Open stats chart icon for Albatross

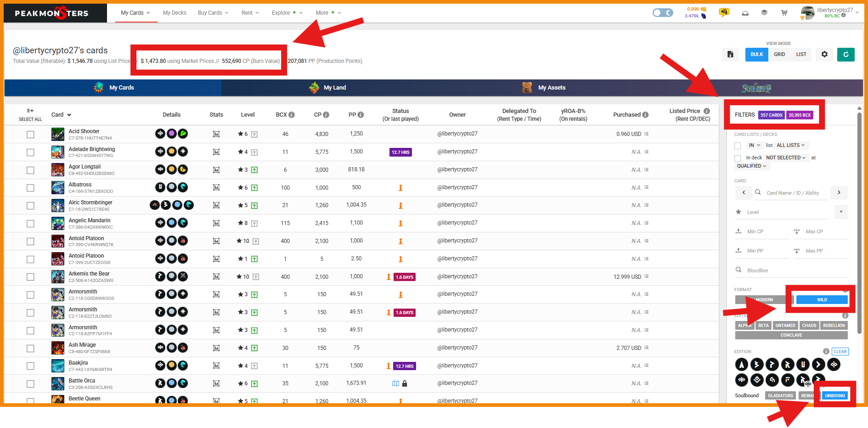click(x=216, y=187)
